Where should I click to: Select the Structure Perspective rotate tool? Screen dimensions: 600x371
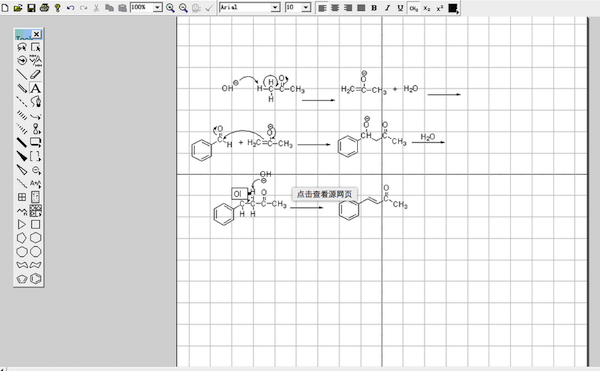click(22, 60)
